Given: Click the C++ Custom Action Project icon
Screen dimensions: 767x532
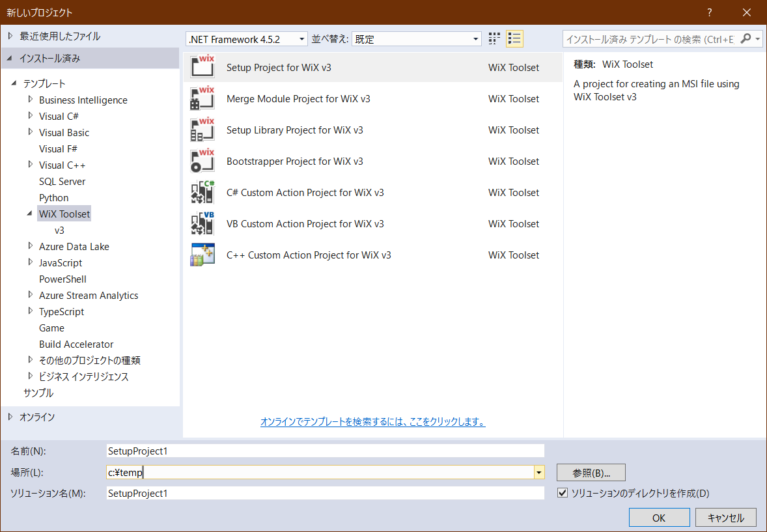Looking at the screenshot, I should (x=202, y=255).
